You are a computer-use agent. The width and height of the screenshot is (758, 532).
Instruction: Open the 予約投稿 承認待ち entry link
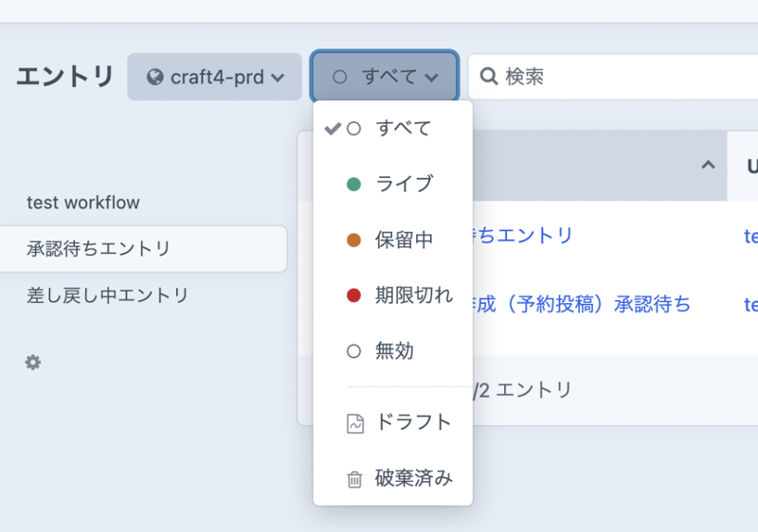pos(582,304)
